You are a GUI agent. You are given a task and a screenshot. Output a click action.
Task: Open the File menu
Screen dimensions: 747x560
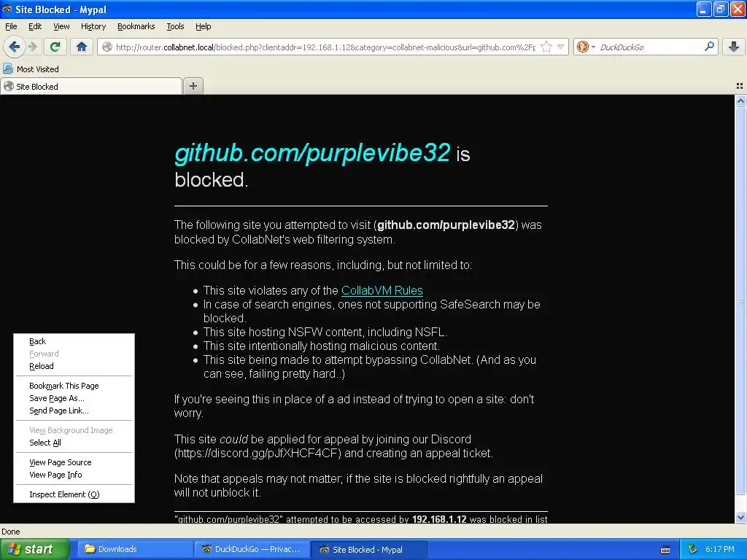[11, 26]
